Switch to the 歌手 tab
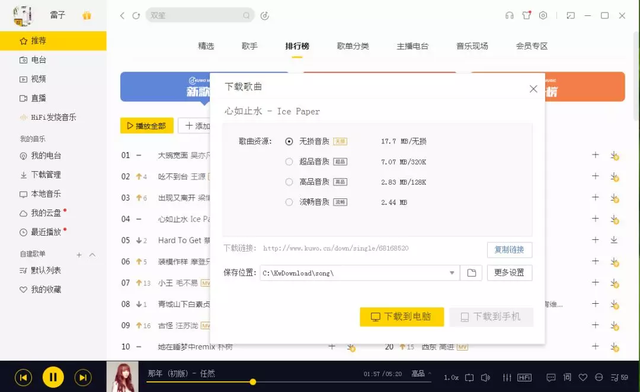640x392 pixels. (249, 46)
